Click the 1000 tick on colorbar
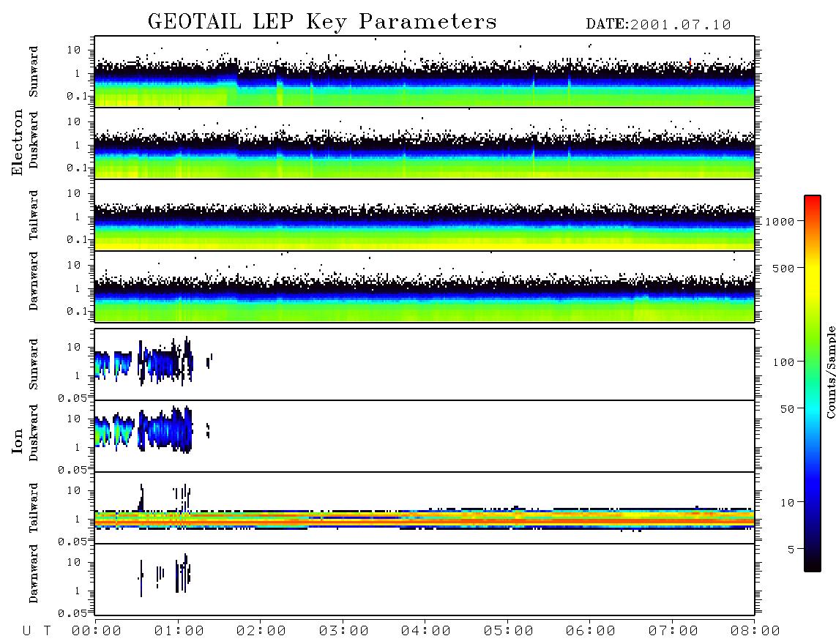The width and height of the screenshot is (836, 644). [780, 221]
